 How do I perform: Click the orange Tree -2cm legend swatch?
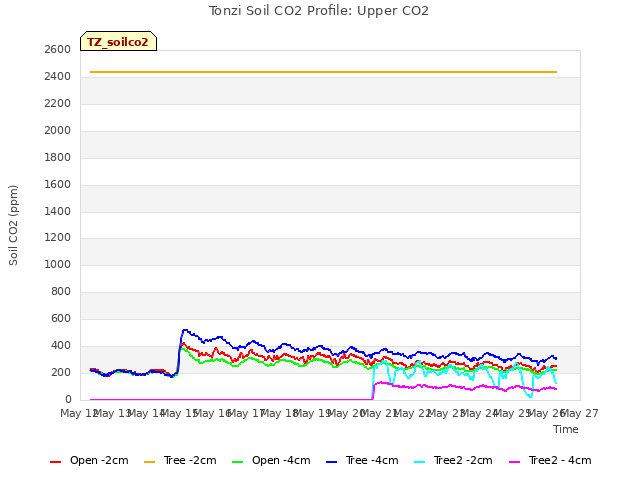pos(149,462)
